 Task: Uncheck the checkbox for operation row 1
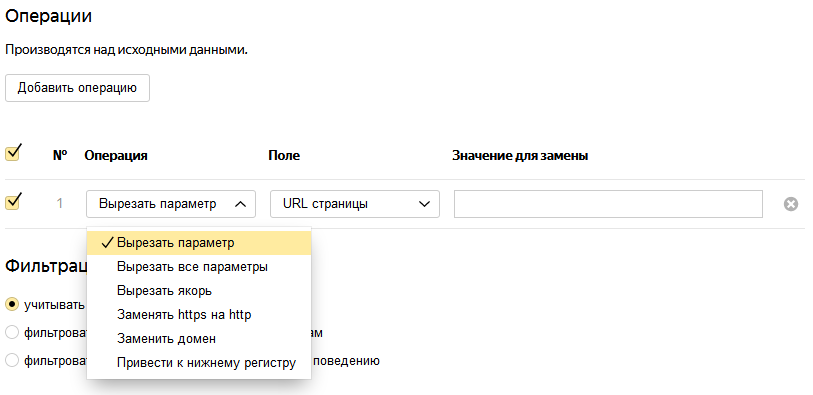point(12,201)
